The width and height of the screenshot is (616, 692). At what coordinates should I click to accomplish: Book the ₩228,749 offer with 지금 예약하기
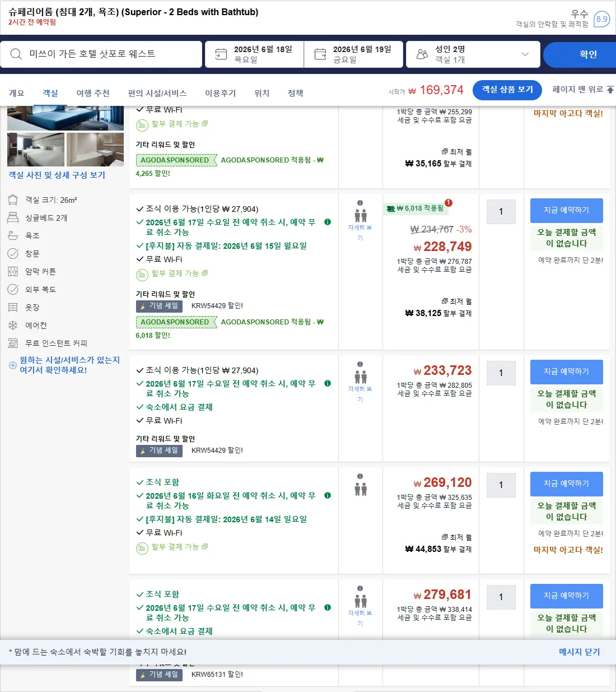click(x=567, y=210)
